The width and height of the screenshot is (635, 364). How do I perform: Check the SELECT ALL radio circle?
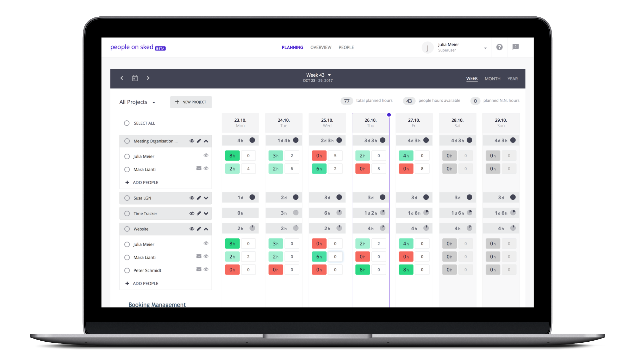point(127,123)
